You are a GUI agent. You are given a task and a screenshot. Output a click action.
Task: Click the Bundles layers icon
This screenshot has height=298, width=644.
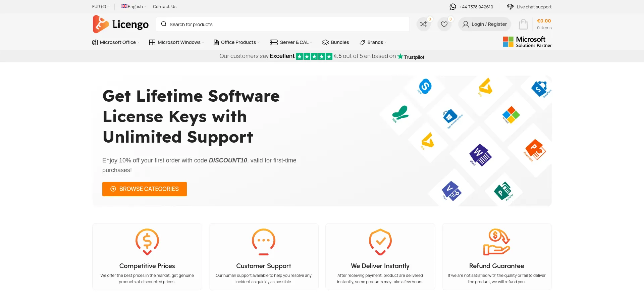point(325,42)
